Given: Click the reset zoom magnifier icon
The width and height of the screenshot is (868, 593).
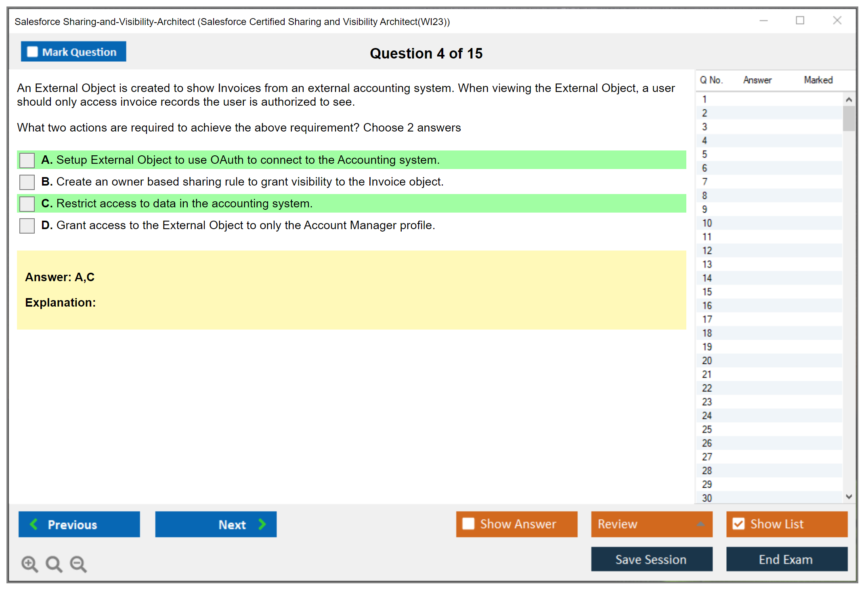Looking at the screenshot, I should pos(54,564).
